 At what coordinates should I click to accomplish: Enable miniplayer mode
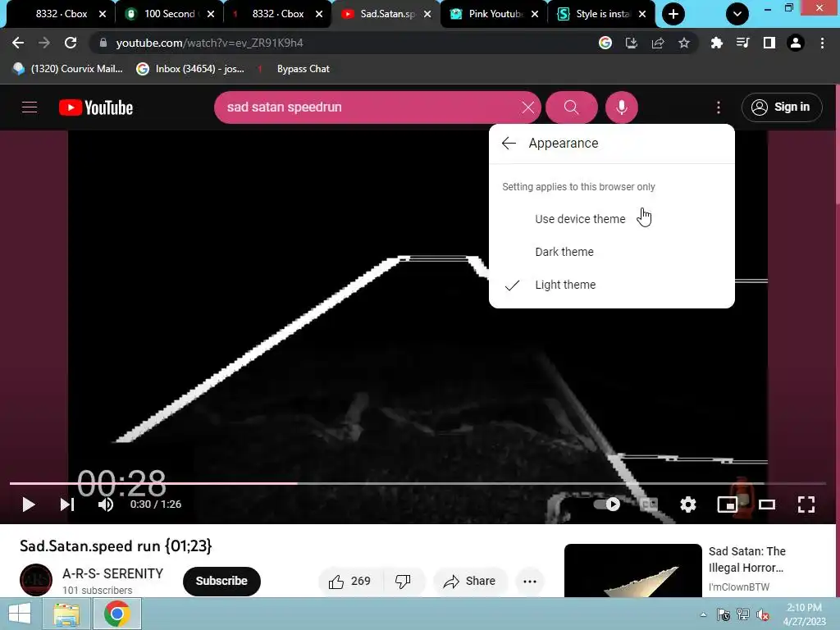pyautogui.click(x=727, y=504)
